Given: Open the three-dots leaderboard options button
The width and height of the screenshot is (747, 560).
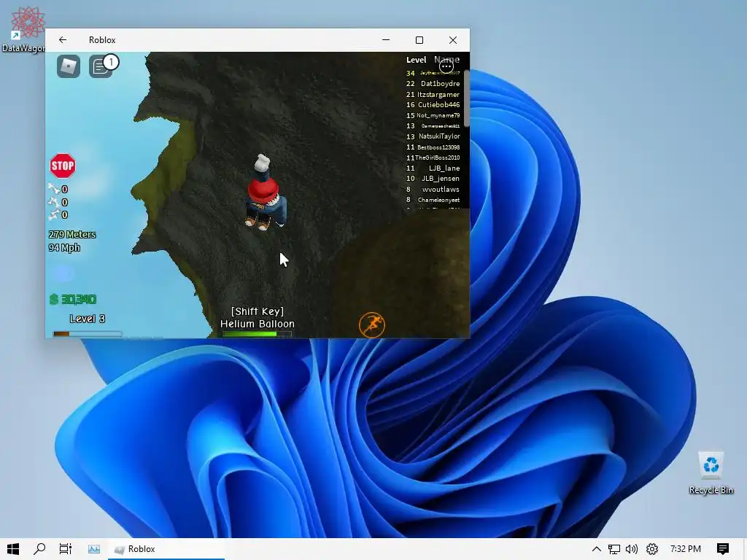Looking at the screenshot, I should [446, 66].
